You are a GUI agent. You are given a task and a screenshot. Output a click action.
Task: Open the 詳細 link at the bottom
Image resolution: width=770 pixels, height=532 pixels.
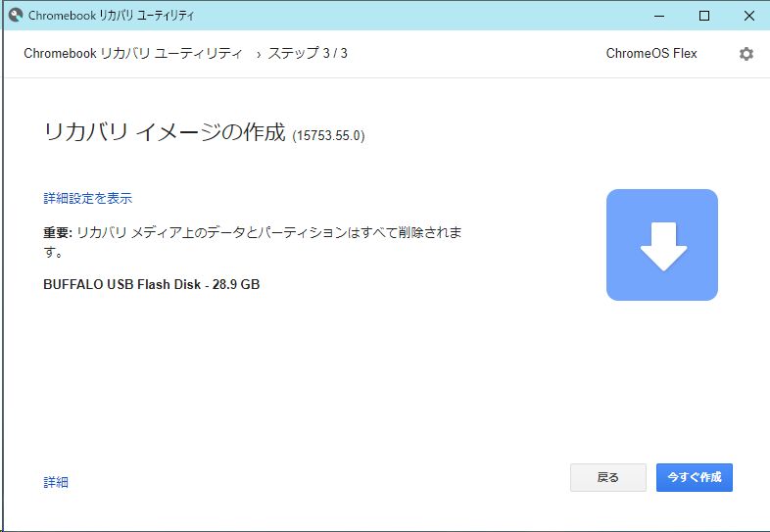point(56,482)
